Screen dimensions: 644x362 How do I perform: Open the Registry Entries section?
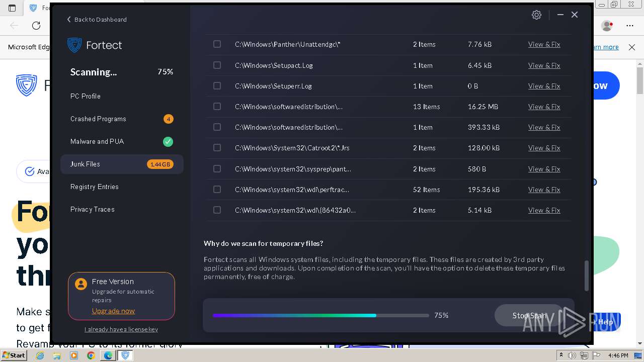point(122,187)
